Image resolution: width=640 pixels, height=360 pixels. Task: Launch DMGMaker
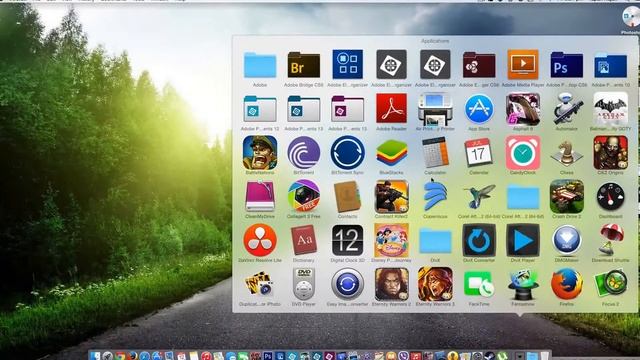(567, 240)
